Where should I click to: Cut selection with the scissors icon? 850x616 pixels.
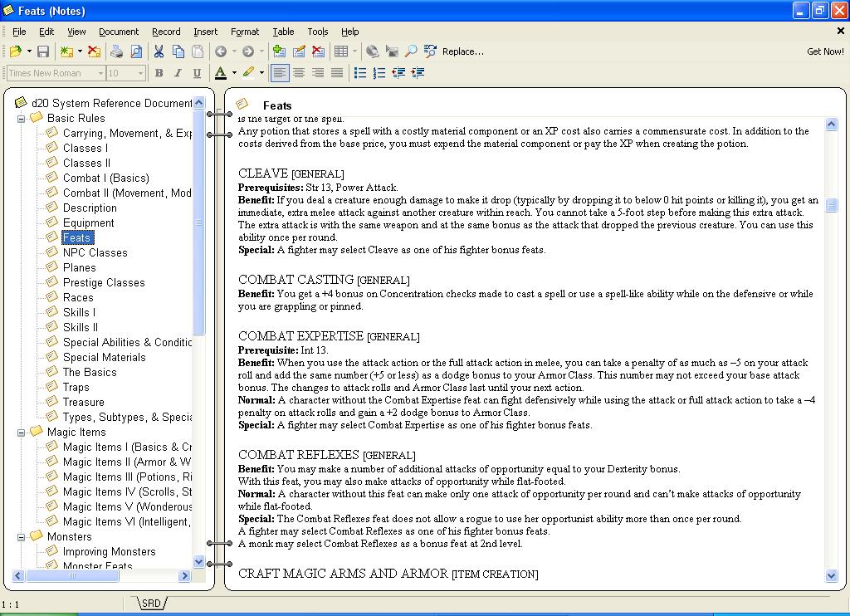pos(159,51)
